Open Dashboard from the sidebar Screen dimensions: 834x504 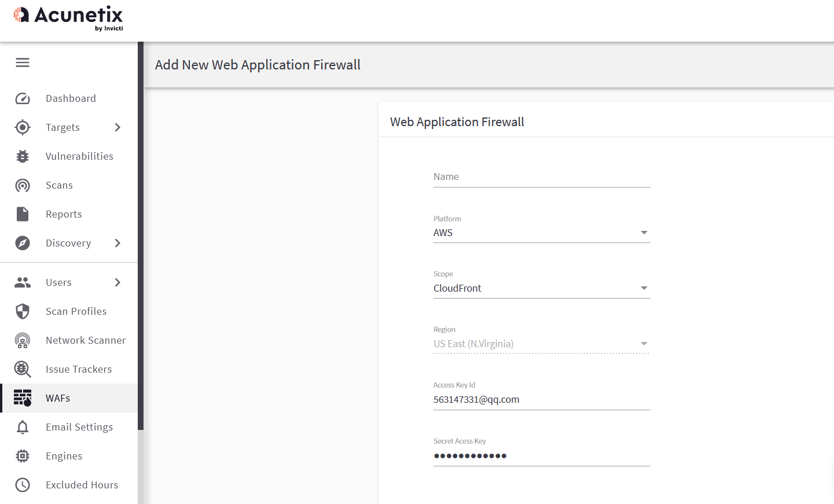click(x=69, y=98)
